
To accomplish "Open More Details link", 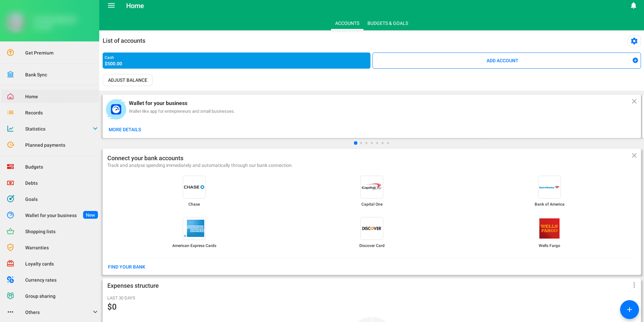I will tap(125, 130).
